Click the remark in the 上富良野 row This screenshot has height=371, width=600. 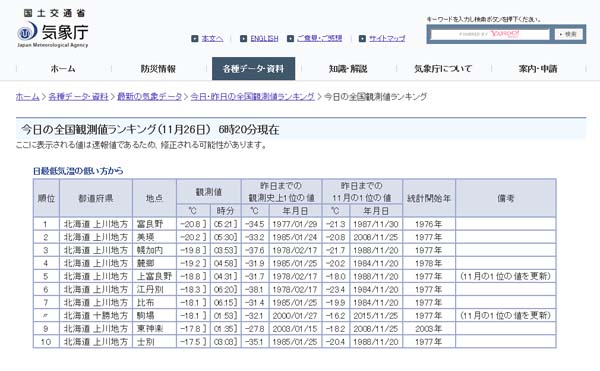point(505,276)
